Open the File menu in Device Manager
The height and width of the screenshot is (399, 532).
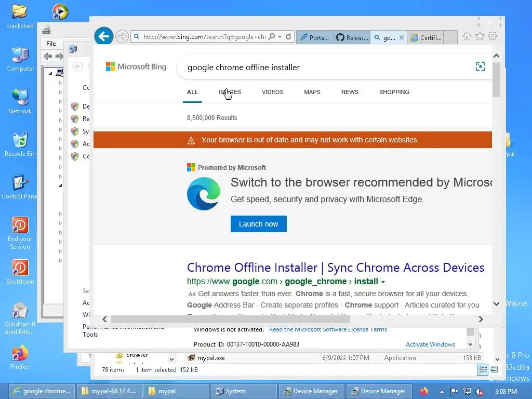tap(51, 44)
